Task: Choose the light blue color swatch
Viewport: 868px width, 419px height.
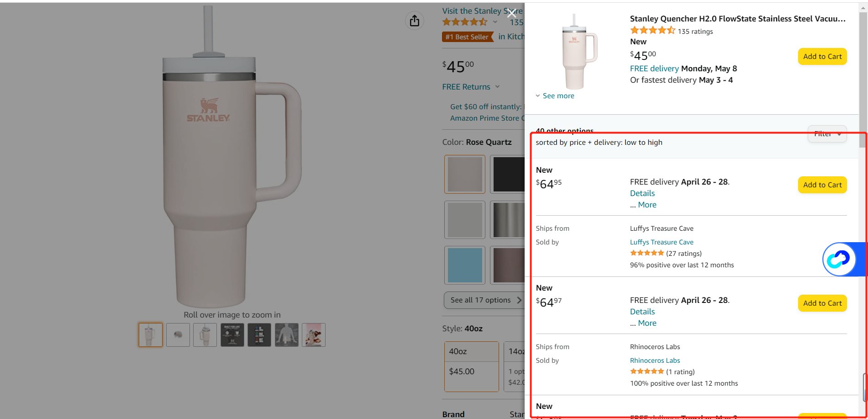Action: [465, 265]
